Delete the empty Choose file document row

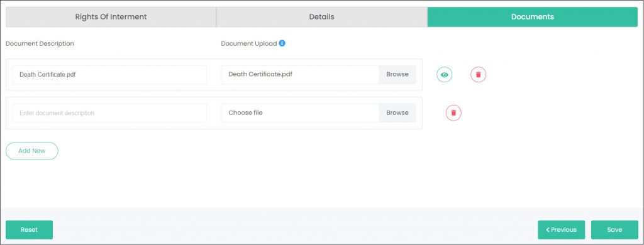click(x=453, y=112)
